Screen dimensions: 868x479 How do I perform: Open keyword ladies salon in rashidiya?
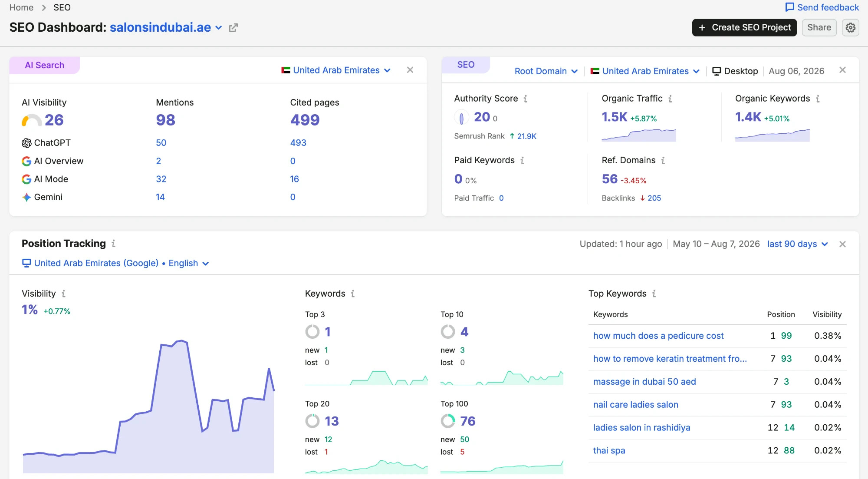[641, 428]
